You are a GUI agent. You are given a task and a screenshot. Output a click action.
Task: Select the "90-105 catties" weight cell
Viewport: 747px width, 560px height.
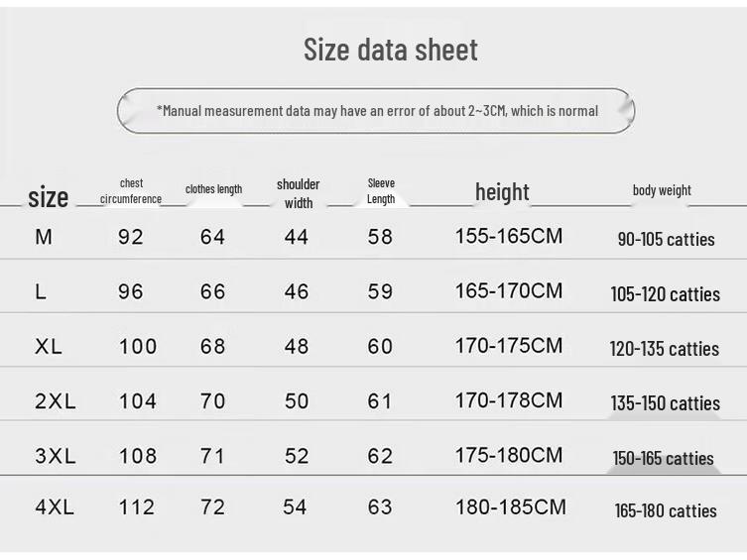[666, 239]
